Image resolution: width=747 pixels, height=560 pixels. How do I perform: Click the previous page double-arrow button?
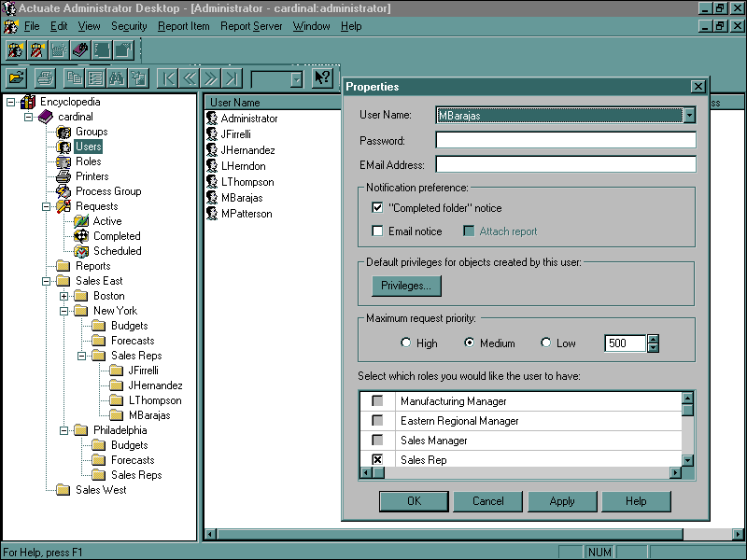(x=190, y=77)
